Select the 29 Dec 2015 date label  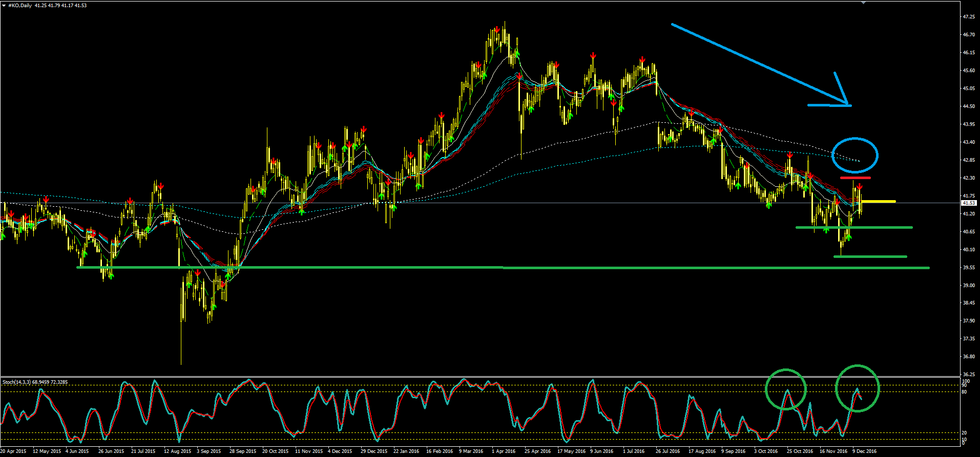374,451
